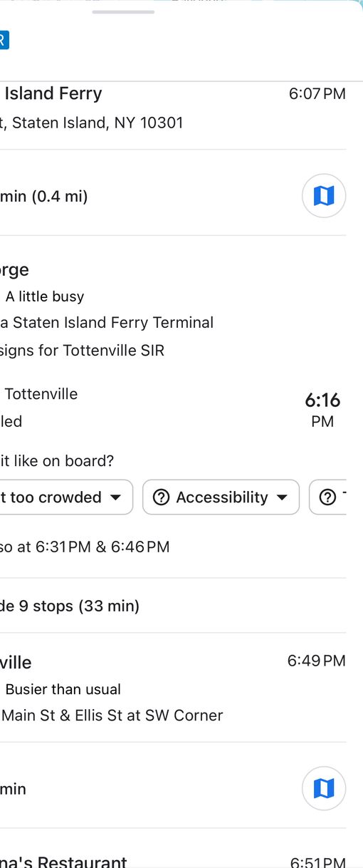Image resolution: width=363 pixels, height=868 pixels.
Task: Click the partially visible question mark chip
Action: pyautogui.click(x=328, y=497)
